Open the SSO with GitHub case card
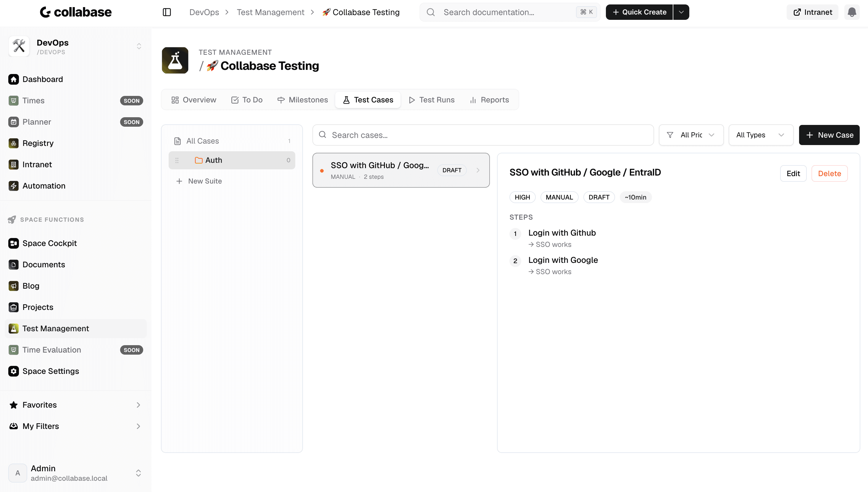The height and width of the screenshot is (492, 868). pyautogui.click(x=401, y=170)
